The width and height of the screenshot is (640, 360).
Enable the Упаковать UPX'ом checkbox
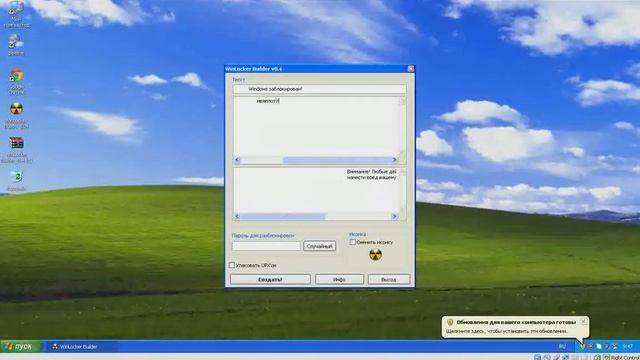pyautogui.click(x=232, y=265)
